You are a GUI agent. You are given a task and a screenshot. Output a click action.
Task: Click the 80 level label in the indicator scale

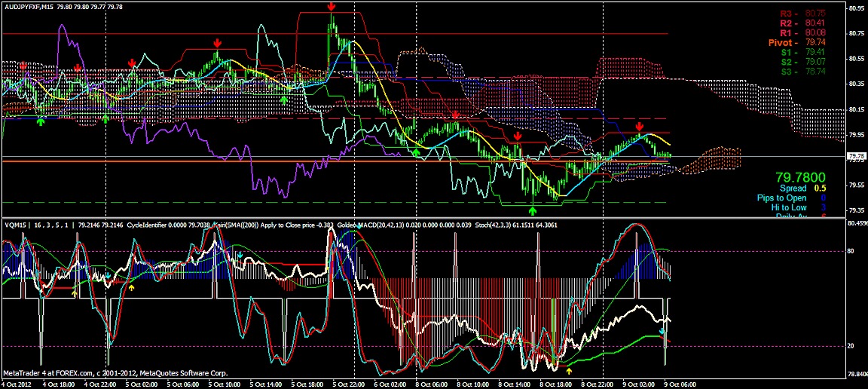tap(851, 251)
